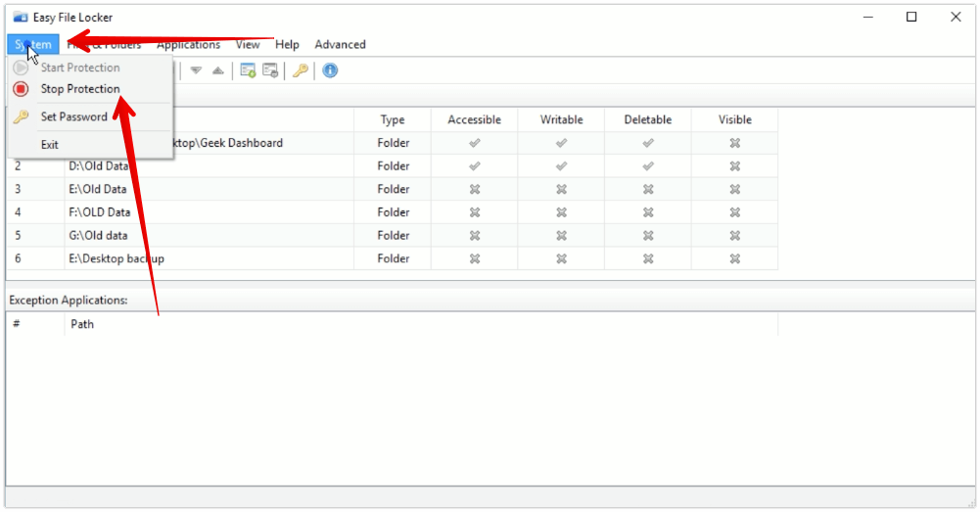Click the add application toolbar icon
Image resolution: width=980 pixels, height=512 pixels.
coord(248,70)
